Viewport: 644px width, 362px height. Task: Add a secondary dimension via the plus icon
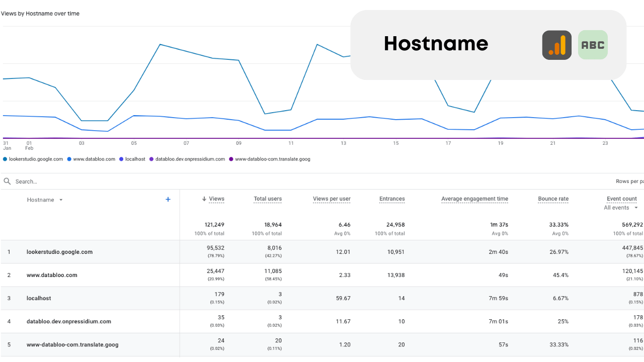(x=168, y=199)
